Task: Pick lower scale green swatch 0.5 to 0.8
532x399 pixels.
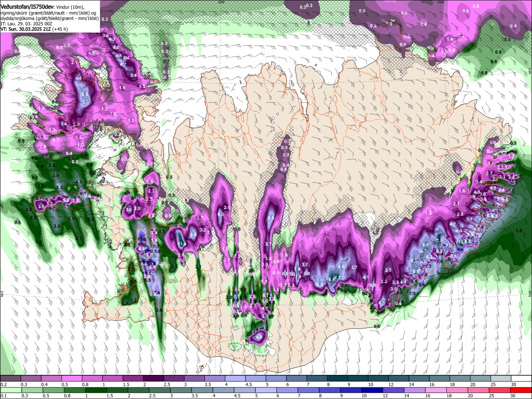Action: pos(53,390)
